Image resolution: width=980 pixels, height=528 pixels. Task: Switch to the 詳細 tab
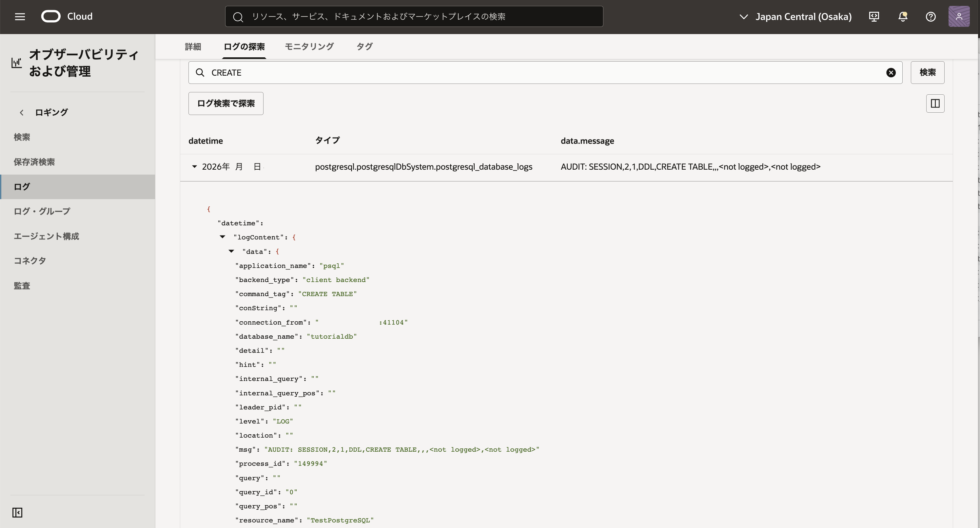193,47
